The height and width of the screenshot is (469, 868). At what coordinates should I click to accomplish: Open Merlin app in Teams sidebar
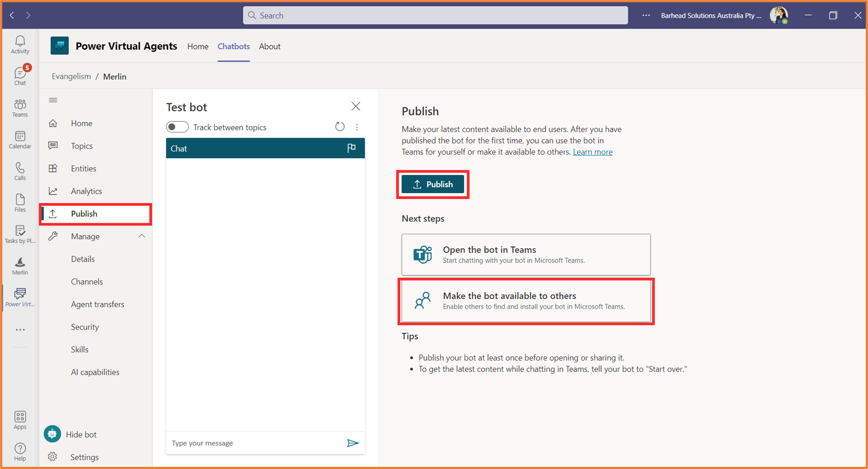20,265
